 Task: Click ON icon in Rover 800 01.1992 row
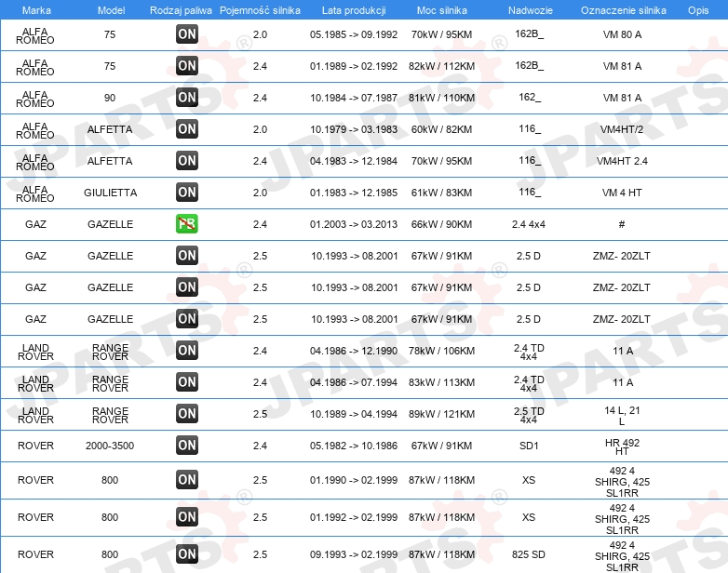(x=187, y=517)
